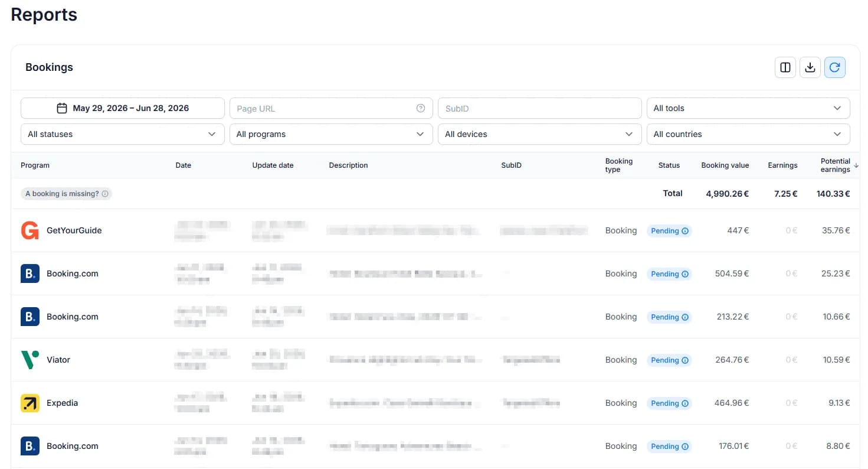
Task: Click the total earnings 7.25 €
Action: [x=786, y=194]
